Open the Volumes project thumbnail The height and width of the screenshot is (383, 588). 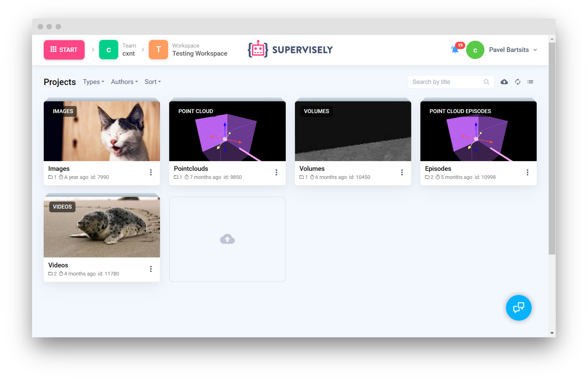tap(353, 131)
